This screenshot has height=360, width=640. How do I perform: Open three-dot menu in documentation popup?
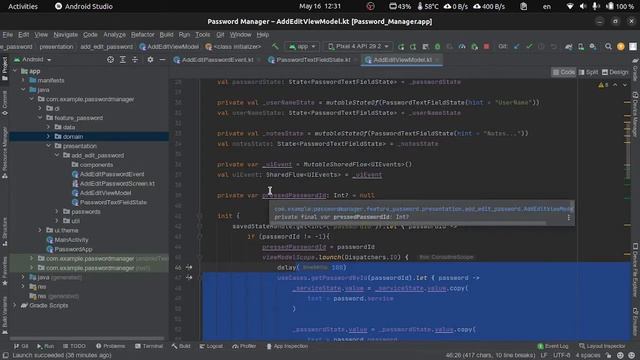[x=569, y=218]
